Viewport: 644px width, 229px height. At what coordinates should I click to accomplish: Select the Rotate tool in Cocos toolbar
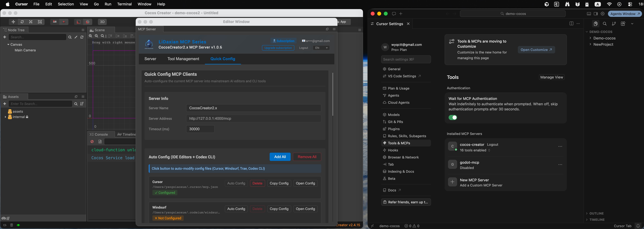click(x=22, y=22)
